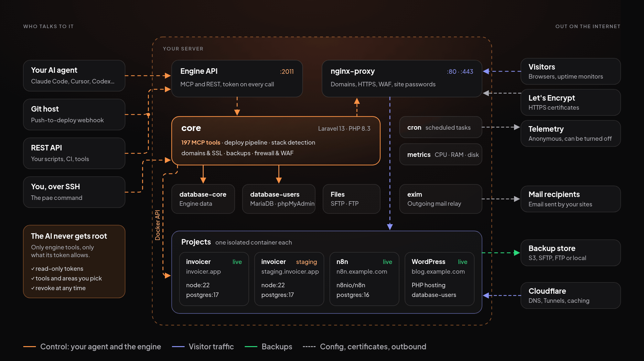Click the YOUR SERVER label

(183, 49)
